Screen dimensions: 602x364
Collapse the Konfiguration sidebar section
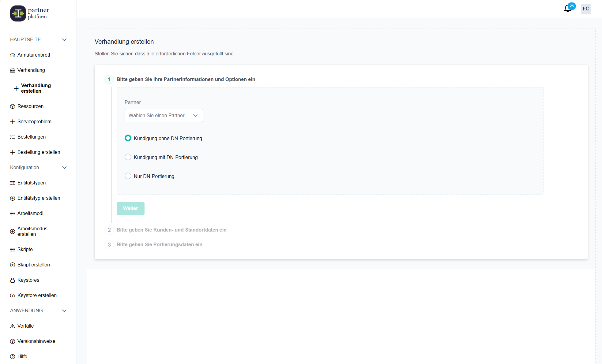pos(64,168)
